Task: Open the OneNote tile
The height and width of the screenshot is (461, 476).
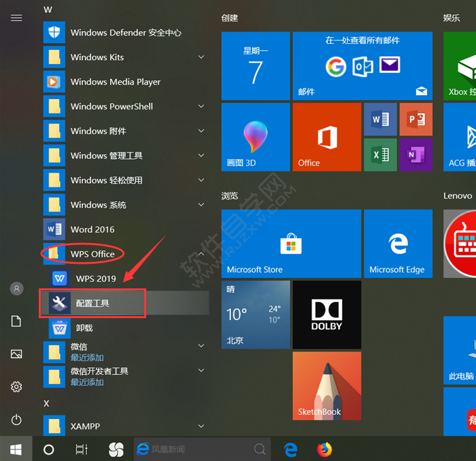Action: [416, 155]
